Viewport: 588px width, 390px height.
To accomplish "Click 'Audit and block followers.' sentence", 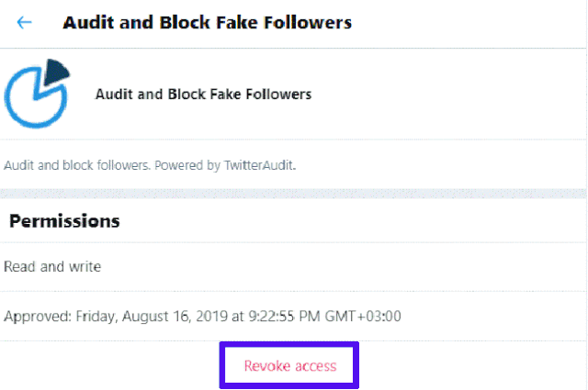I will click(x=77, y=165).
